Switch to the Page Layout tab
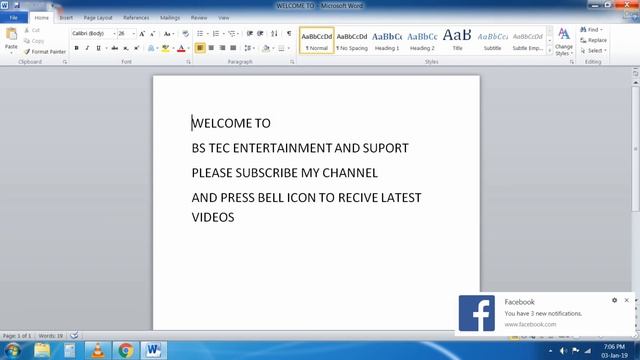 click(98, 18)
